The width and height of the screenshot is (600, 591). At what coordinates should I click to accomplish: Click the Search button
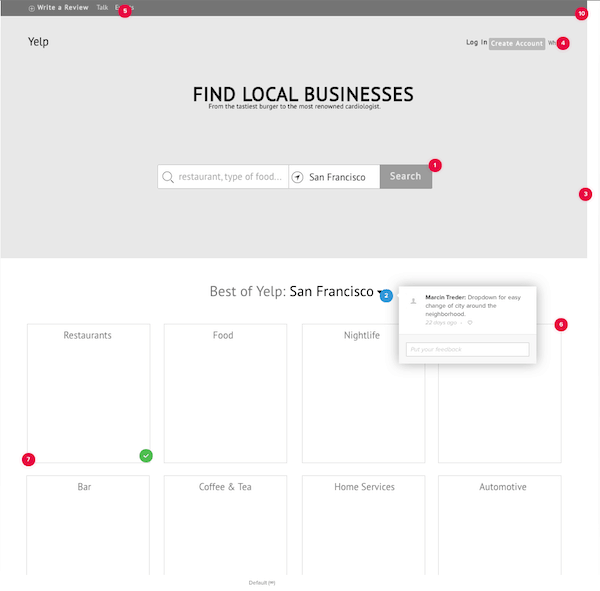tap(406, 176)
